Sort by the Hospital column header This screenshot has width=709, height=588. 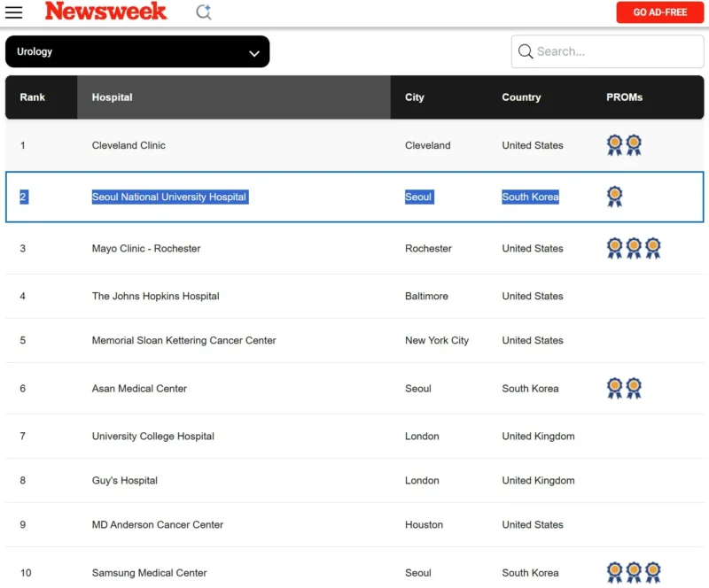tap(113, 97)
